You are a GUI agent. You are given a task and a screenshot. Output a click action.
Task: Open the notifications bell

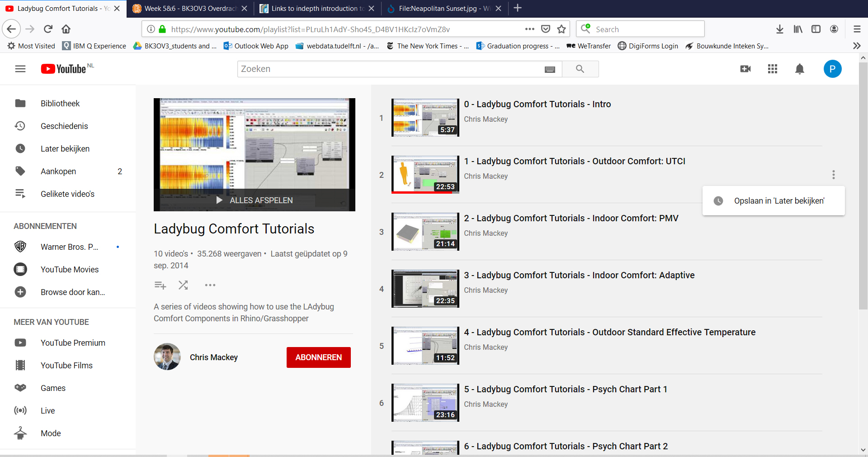click(x=800, y=69)
